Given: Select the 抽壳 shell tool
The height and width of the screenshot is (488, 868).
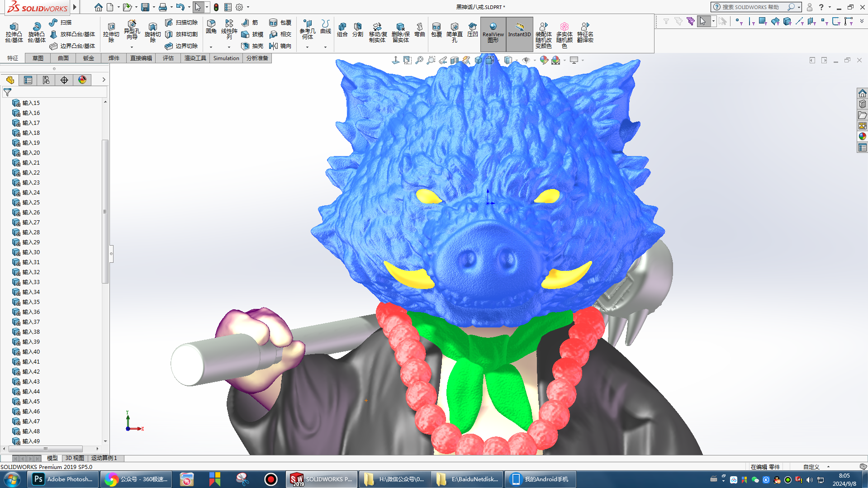Looking at the screenshot, I should 252,46.
